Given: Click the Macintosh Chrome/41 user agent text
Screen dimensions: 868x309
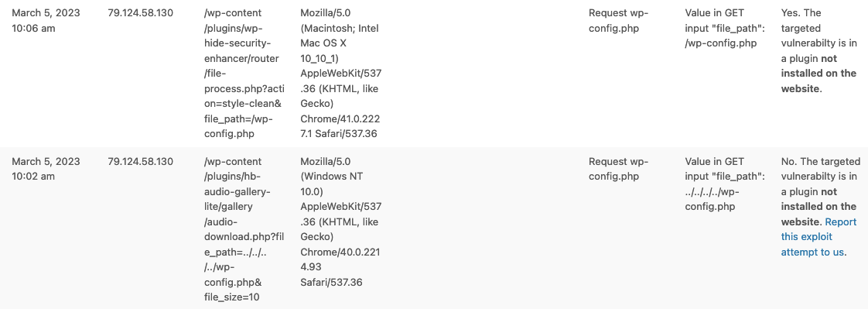Looking at the screenshot, I should [341, 73].
